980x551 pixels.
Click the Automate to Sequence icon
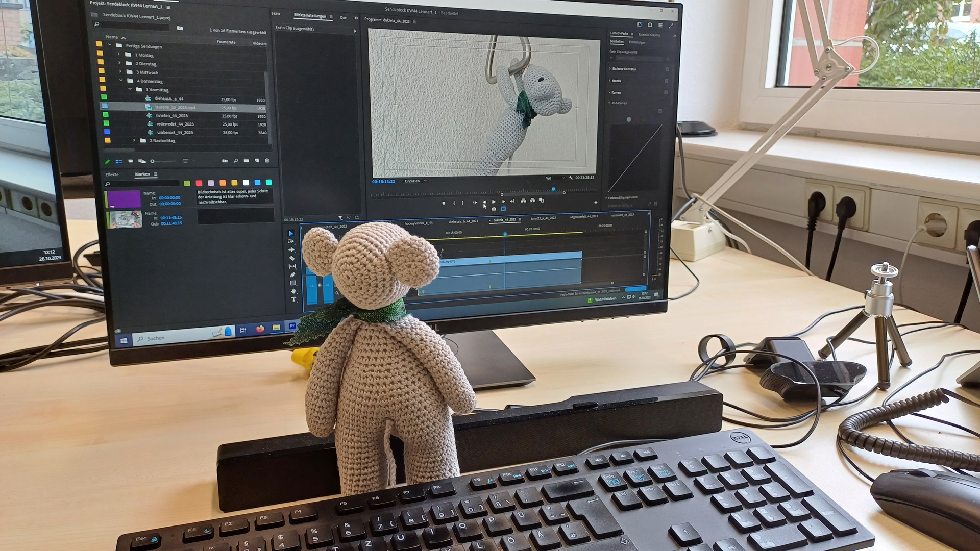point(225,161)
